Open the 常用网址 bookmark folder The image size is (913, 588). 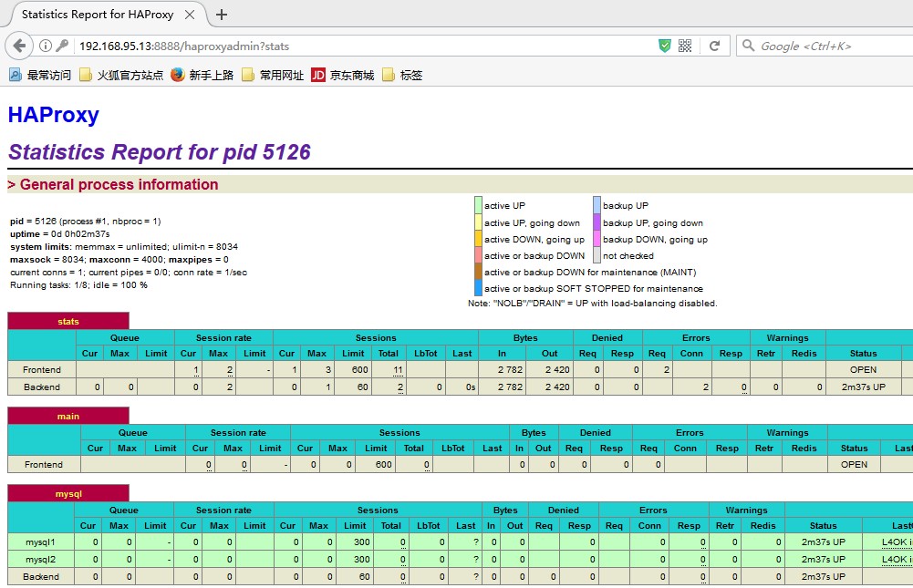tap(273, 75)
